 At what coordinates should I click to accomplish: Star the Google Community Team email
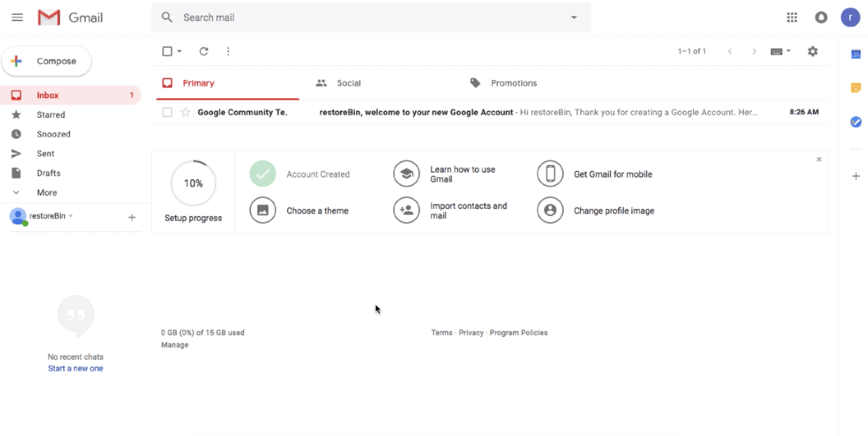pyautogui.click(x=185, y=112)
